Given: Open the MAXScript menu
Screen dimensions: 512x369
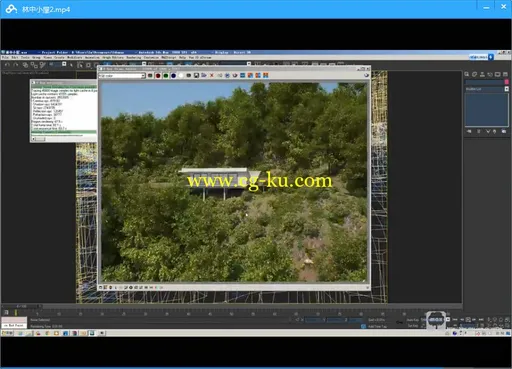Looking at the screenshot, I should click(x=169, y=58).
